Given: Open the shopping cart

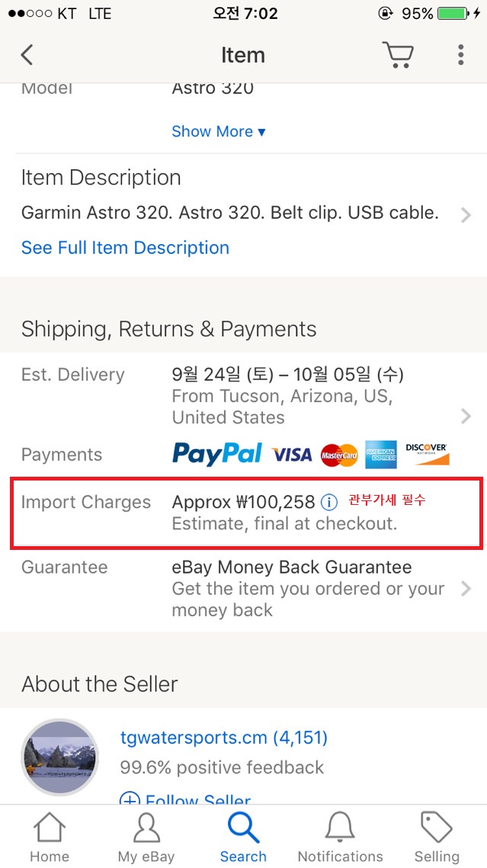Looking at the screenshot, I should click(397, 55).
